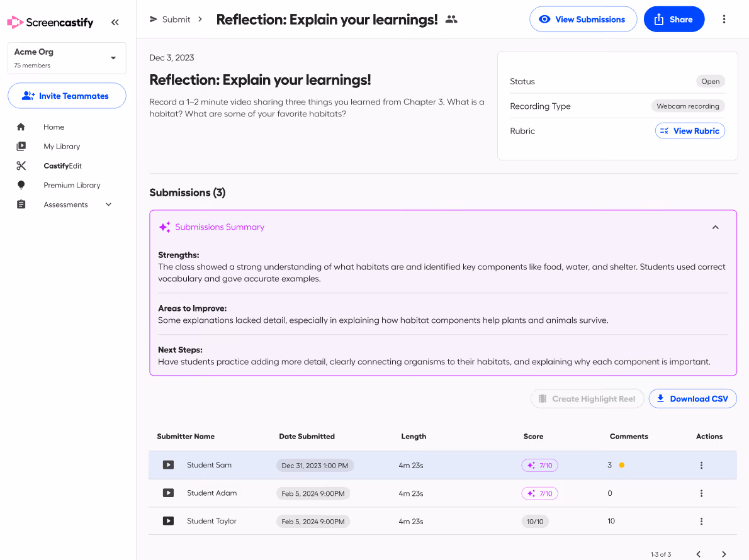This screenshot has height=560, width=749.
Task: Click the Comments column header
Action: pyautogui.click(x=629, y=436)
